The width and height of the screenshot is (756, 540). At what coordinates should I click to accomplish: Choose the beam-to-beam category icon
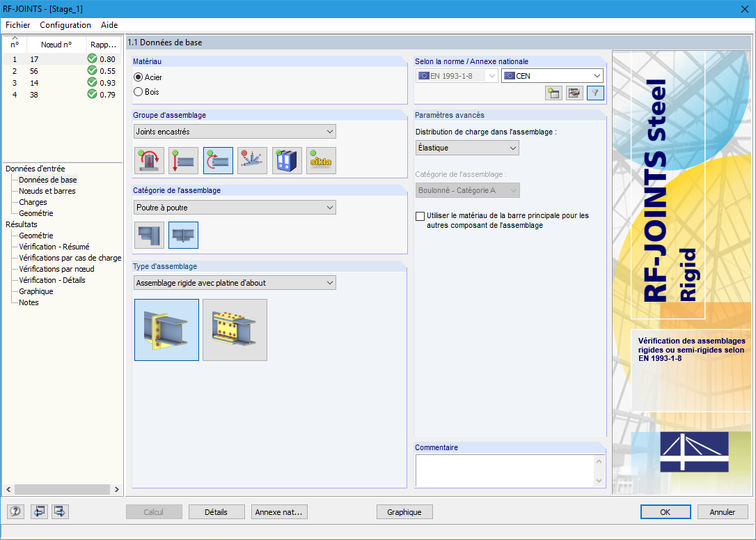coord(184,235)
